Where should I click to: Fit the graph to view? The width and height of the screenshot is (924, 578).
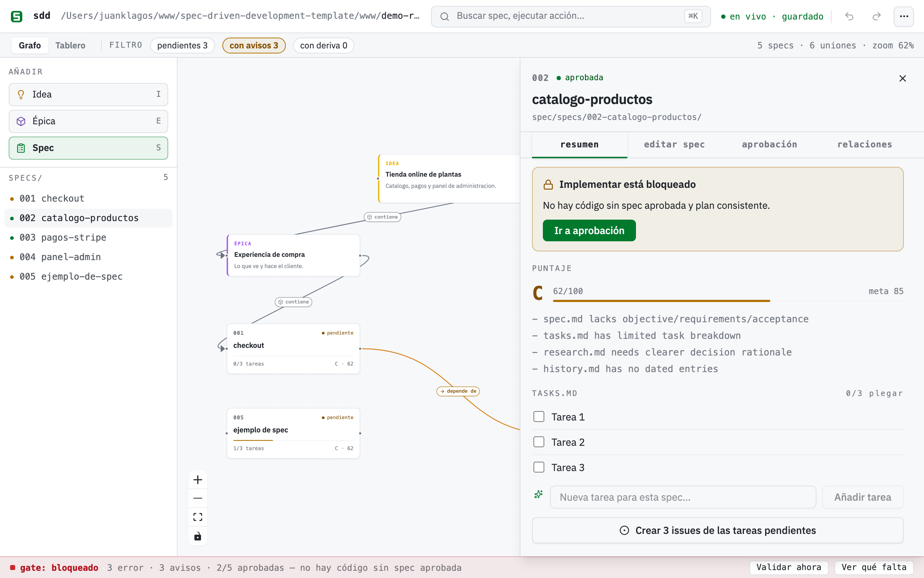coord(198,517)
